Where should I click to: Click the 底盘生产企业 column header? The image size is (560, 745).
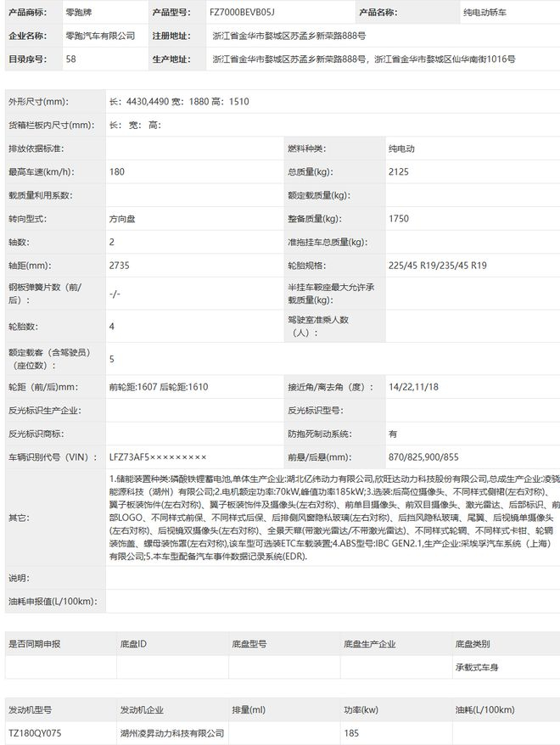coord(370,644)
